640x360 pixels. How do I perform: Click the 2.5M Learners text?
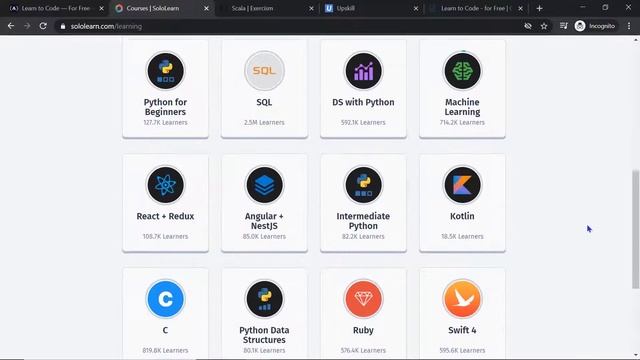(x=264, y=122)
